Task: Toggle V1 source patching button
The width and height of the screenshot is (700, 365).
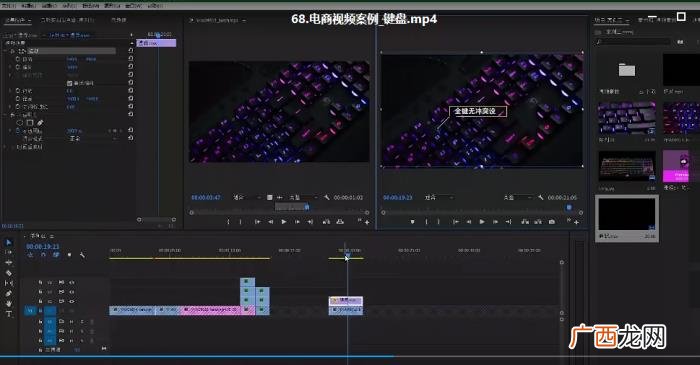Action: pos(30,311)
